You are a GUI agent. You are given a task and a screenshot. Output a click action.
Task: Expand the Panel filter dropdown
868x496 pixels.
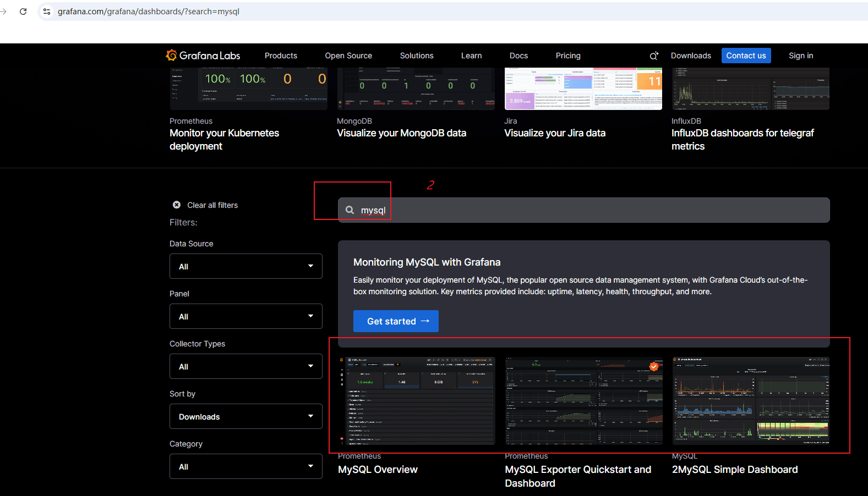(246, 316)
